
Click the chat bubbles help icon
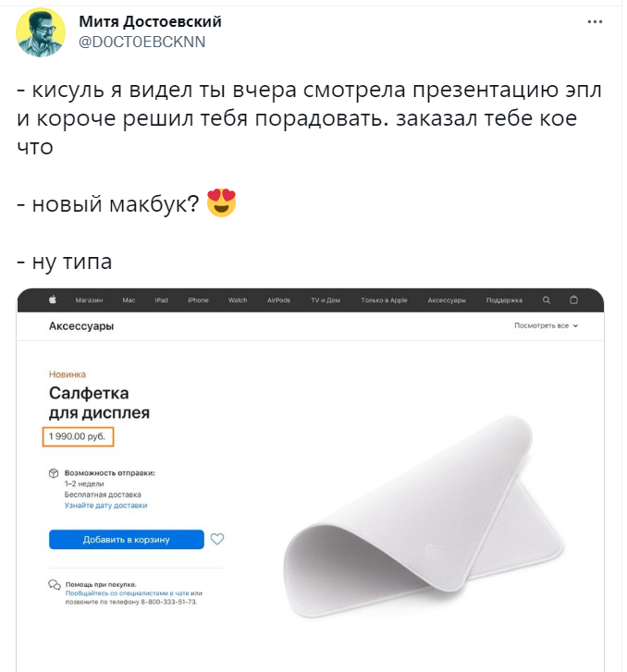(x=55, y=585)
